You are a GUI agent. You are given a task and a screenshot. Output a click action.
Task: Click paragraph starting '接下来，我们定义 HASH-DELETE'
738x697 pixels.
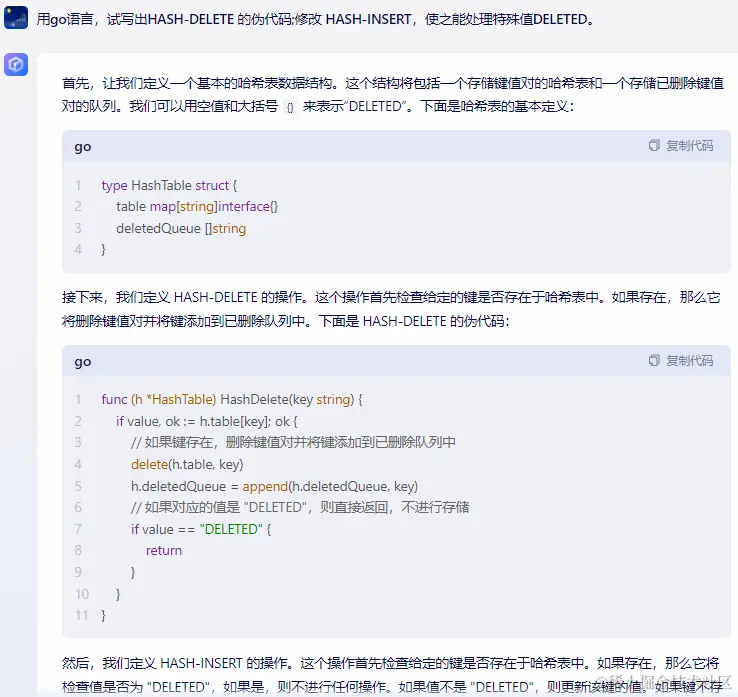391,309
